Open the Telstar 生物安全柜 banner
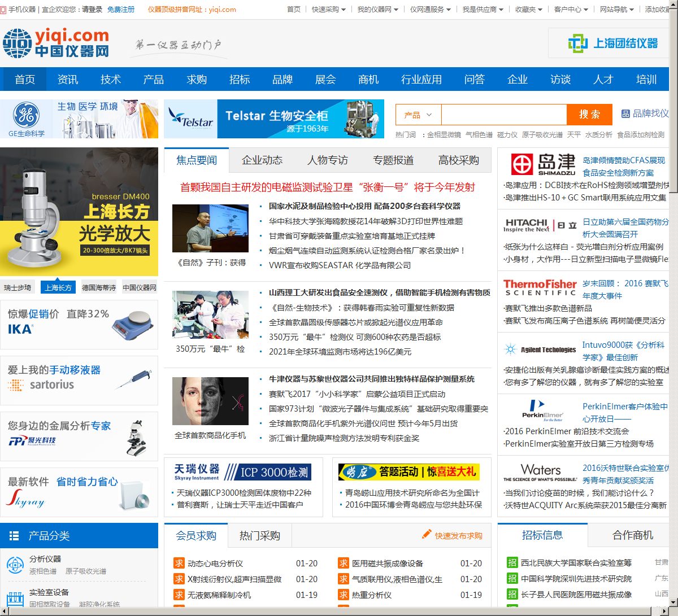The height and width of the screenshot is (616, 678). point(274,119)
